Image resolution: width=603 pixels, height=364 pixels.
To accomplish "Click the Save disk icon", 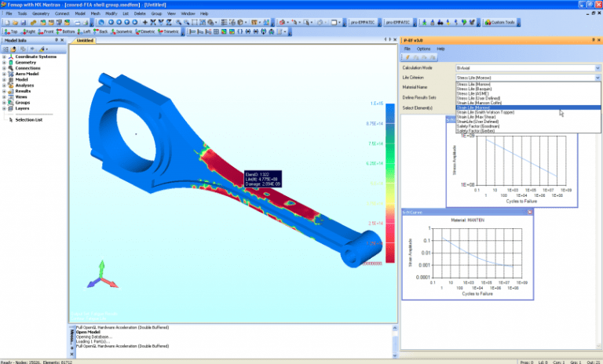I will pos(23,23).
